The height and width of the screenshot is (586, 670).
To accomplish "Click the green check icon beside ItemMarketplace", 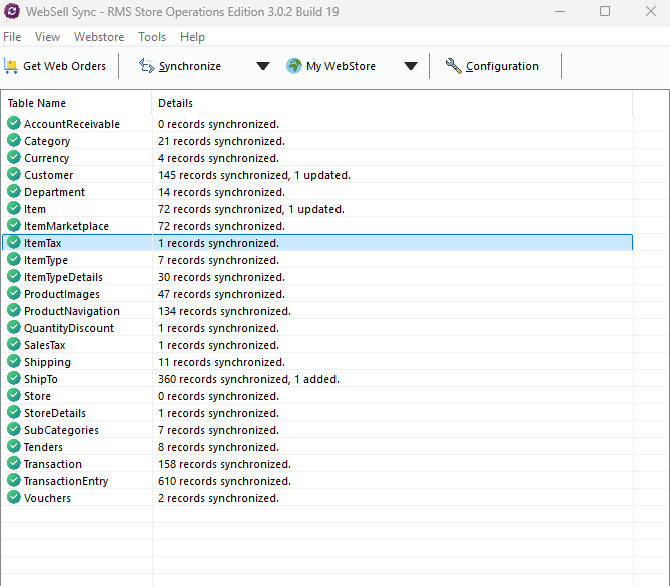I will pos(14,226).
